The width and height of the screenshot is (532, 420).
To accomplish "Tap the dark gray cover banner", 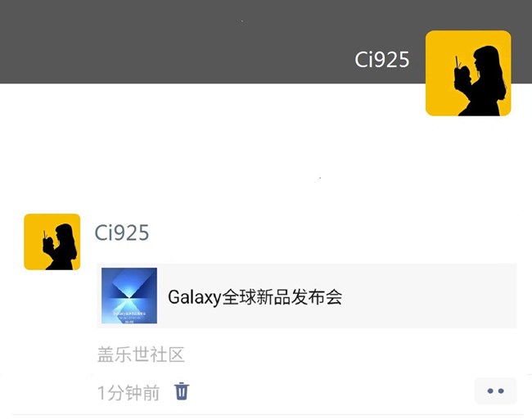I will tap(210, 42).
